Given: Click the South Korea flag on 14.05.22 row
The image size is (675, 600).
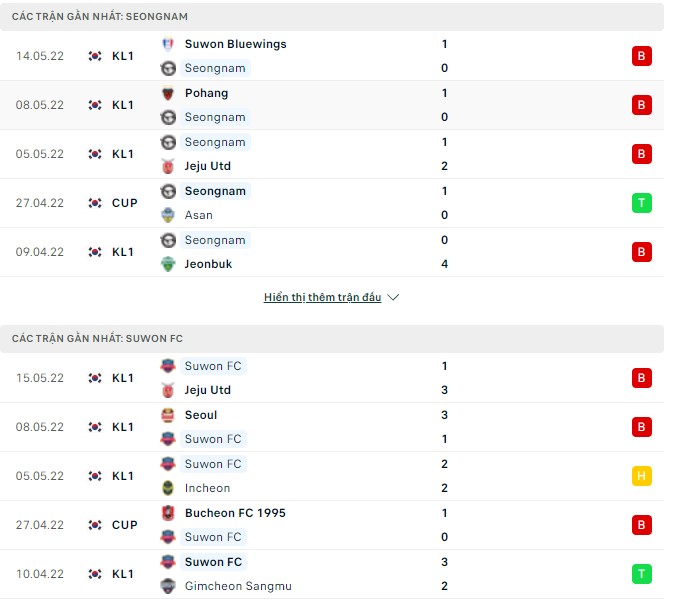Looking at the screenshot, I should click(95, 56).
